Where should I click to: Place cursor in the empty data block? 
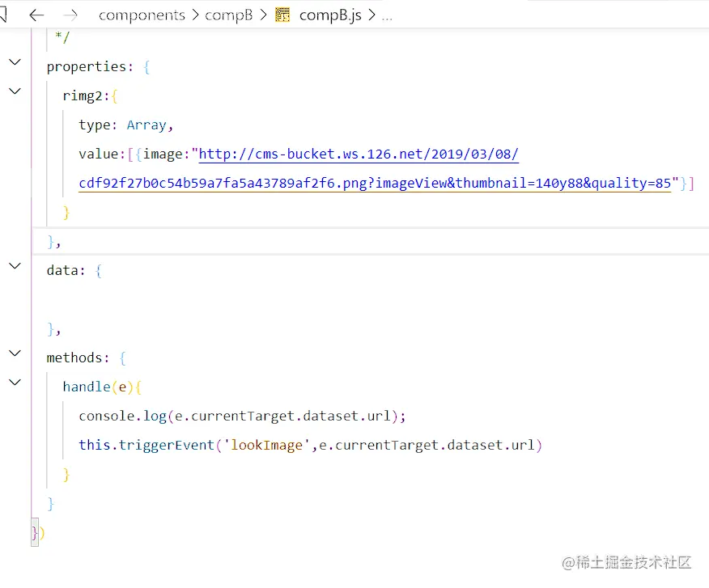click(x=162, y=300)
